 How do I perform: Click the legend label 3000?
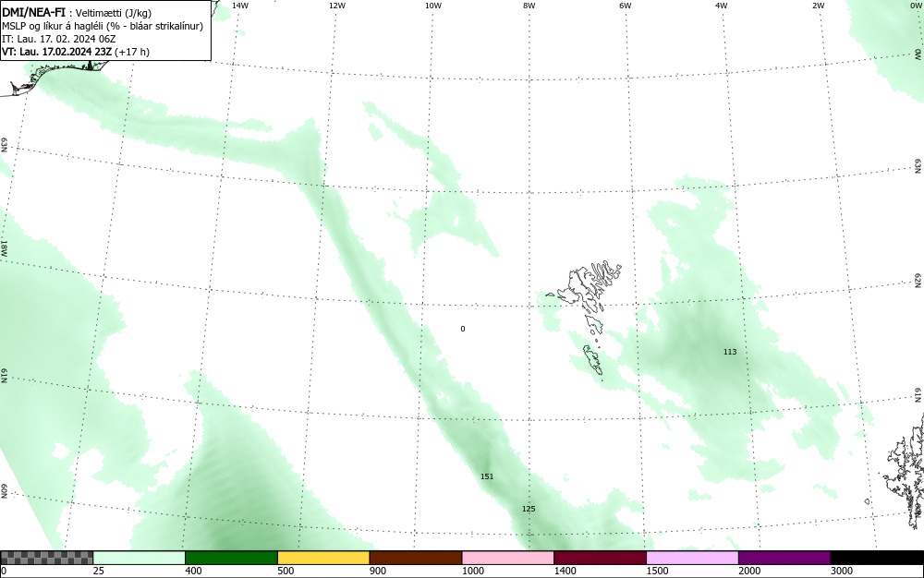click(x=842, y=571)
